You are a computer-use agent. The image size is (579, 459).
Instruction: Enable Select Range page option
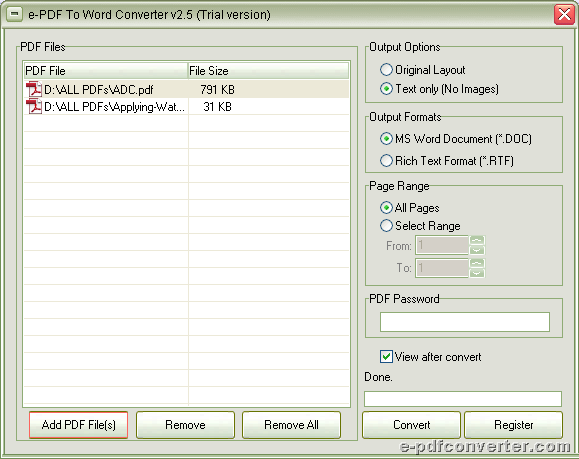coord(386,226)
